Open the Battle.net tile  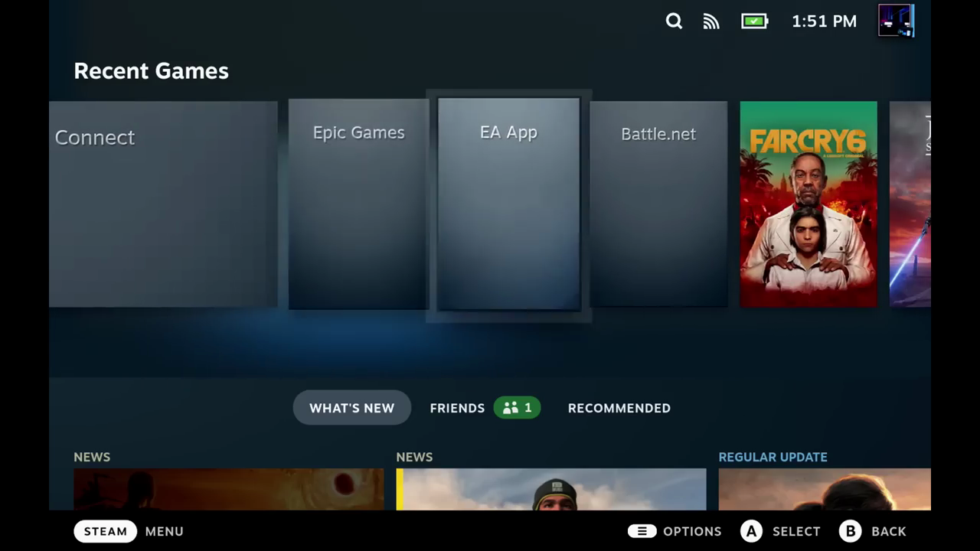[658, 204]
